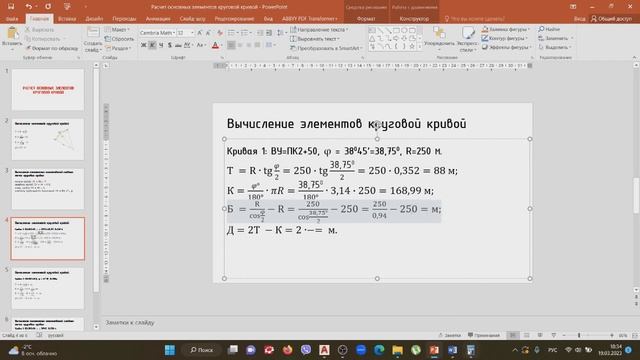
Task: Decrease list indent level
Action: pos(260,33)
